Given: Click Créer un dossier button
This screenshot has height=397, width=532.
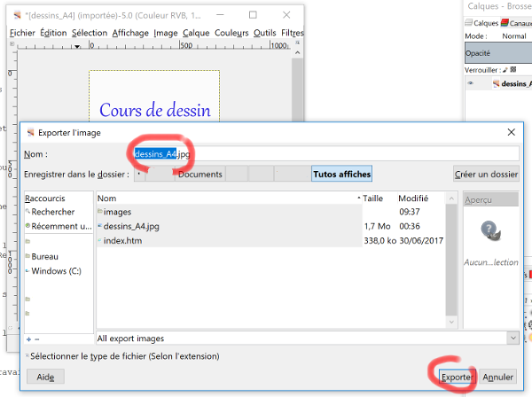Looking at the screenshot, I should (x=486, y=175).
